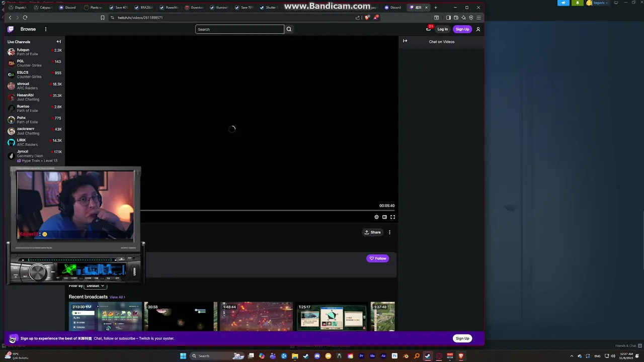Open the Twitch more options menu beside Browse

pyautogui.click(x=45, y=29)
